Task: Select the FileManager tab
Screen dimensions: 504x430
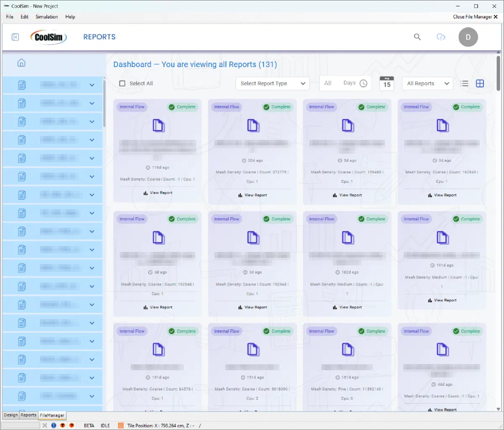Action: coord(52,415)
